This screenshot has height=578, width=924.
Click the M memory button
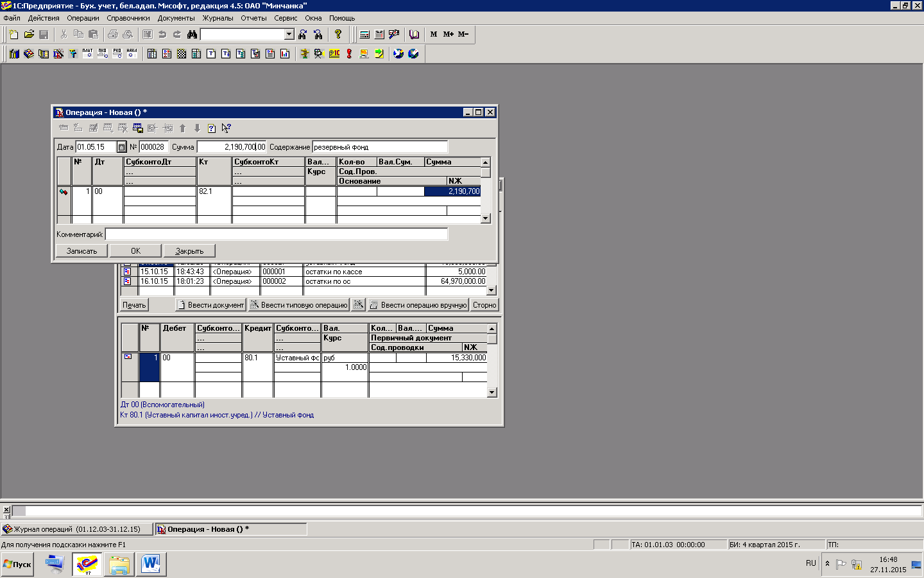click(434, 34)
